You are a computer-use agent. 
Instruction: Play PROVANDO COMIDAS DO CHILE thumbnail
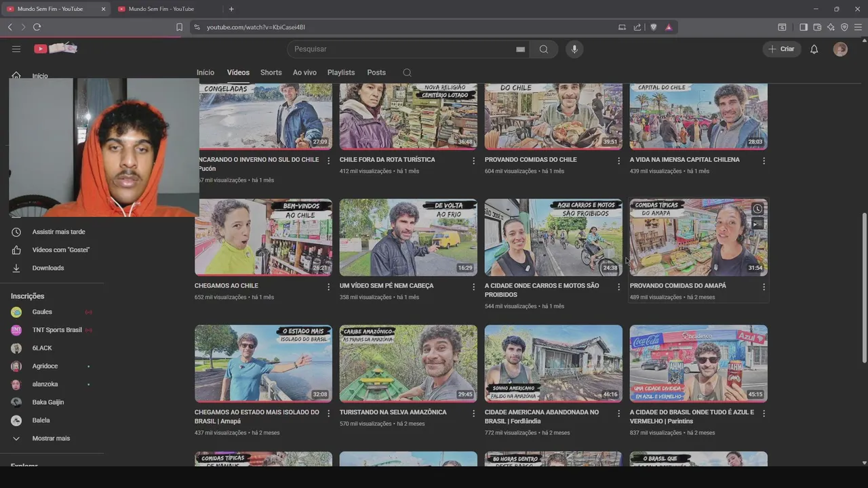point(553,116)
